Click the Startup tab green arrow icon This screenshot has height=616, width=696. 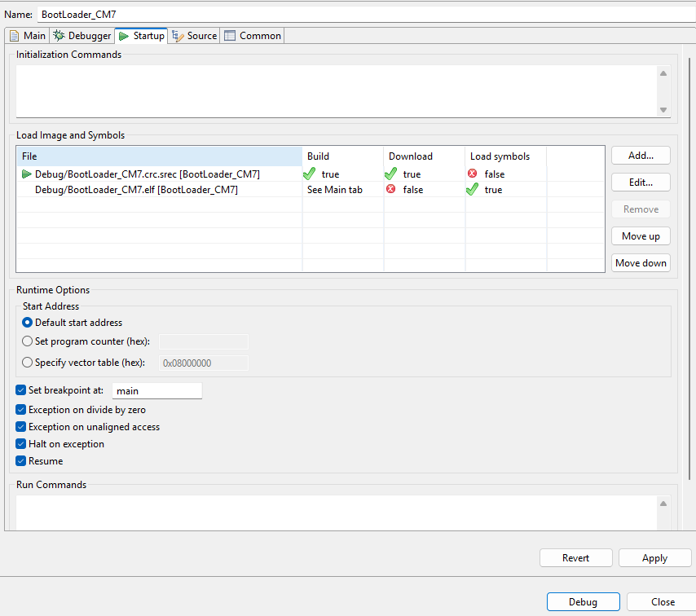124,36
